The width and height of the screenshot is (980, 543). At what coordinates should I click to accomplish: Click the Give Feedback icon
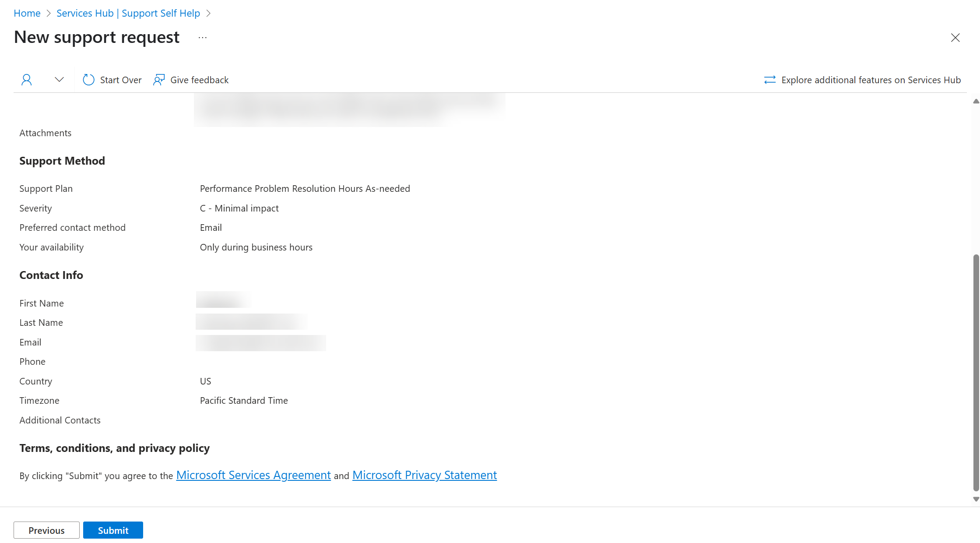point(158,79)
